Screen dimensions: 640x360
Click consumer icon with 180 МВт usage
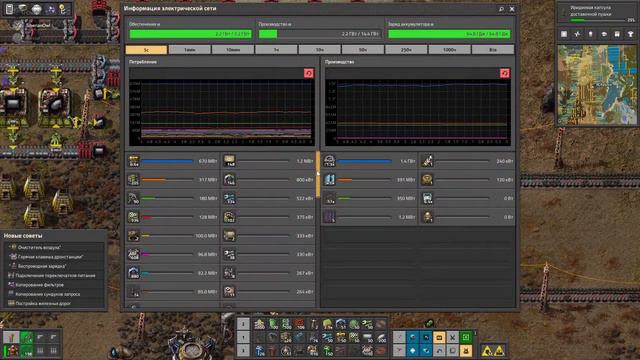pos(133,198)
